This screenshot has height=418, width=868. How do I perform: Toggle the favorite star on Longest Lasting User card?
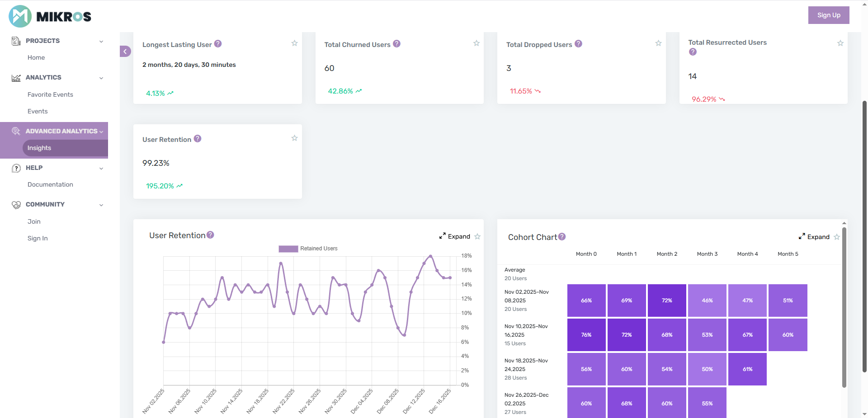[294, 43]
